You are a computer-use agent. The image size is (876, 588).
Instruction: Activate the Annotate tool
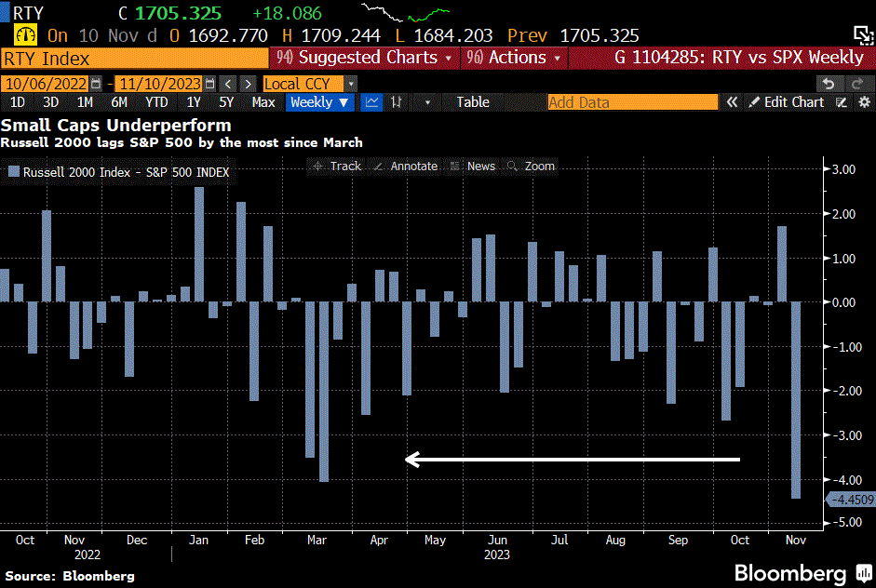[406, 166]
